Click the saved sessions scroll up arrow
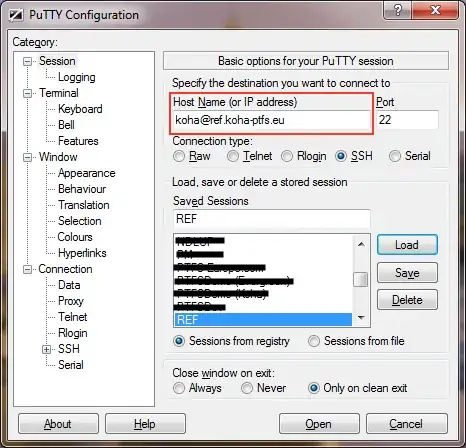Image resolution: width=466 pixels, height=448 pixels. pos(361,244)
